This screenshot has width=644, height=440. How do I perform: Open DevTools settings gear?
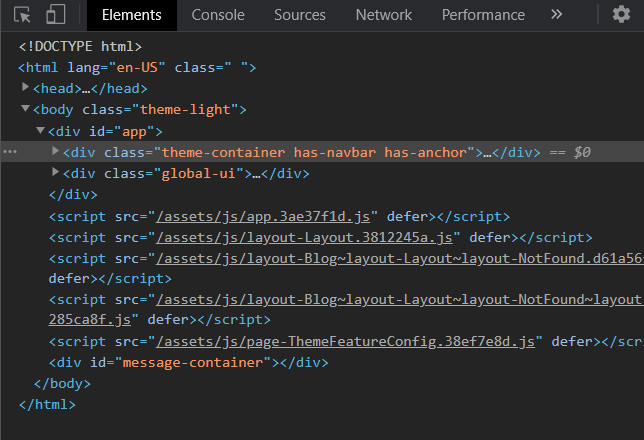(x=621, y=15)
